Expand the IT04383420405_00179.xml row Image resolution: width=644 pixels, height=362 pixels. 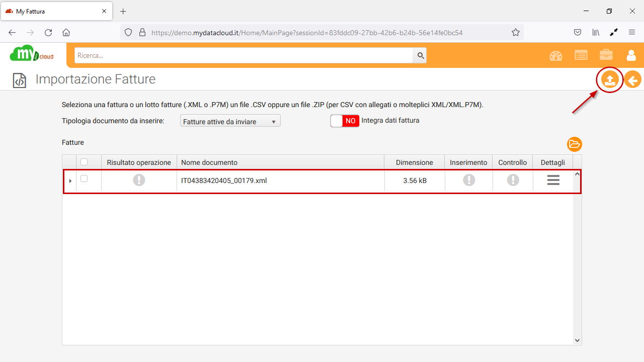[70, 181]
